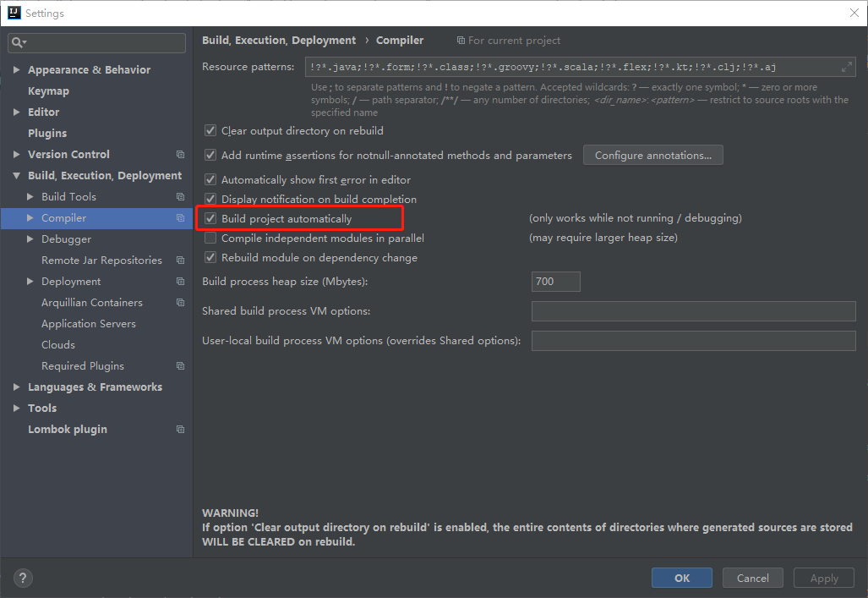Click the IntelliJ IDEA logo in title bar

pos(14,13)
